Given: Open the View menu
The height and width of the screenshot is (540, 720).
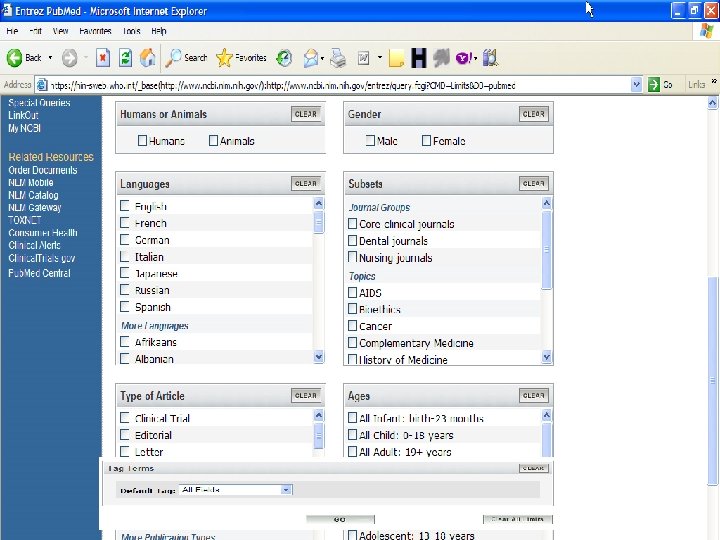Looking at the screenshot, I should point(60,31).
